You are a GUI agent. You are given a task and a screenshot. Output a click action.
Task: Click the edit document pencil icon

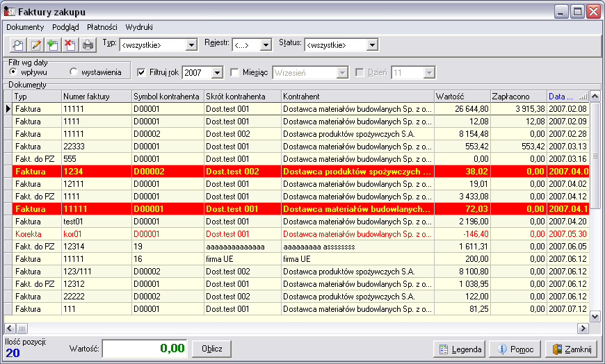35,45
